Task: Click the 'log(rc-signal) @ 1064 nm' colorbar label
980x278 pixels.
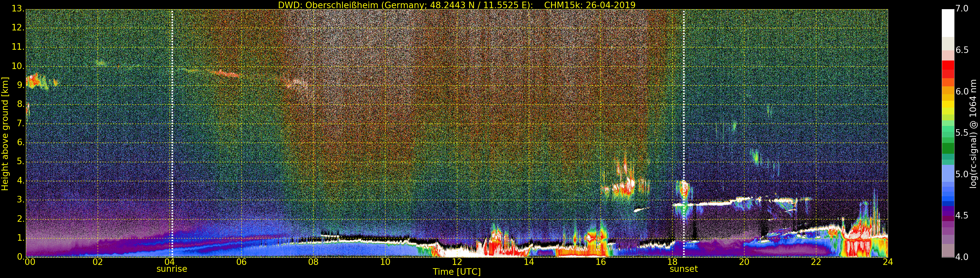Action: (973, 133)
